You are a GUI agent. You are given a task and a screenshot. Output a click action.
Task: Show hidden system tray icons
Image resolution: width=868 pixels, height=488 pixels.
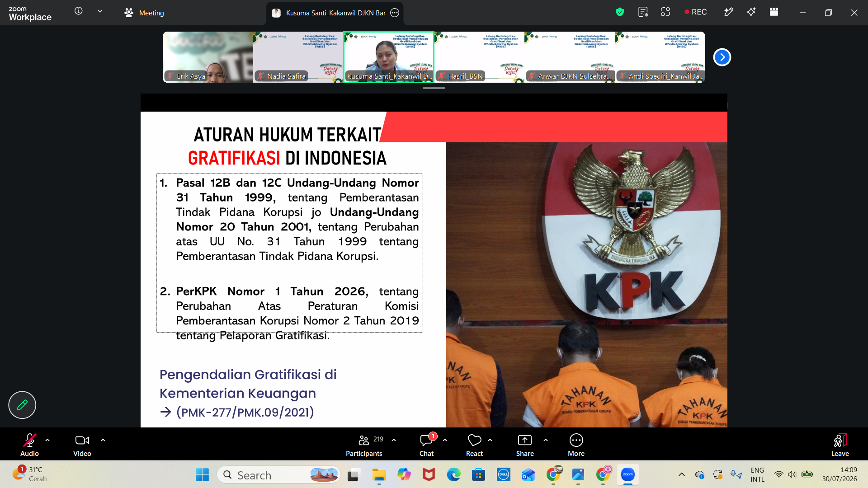coord(682,474)
